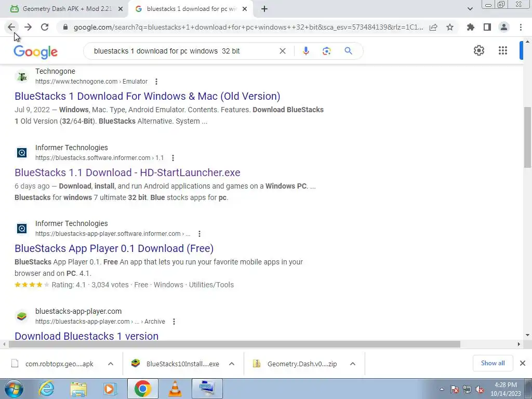
Task: Toggle the Chrome side panel
Action: pos(487,27)
